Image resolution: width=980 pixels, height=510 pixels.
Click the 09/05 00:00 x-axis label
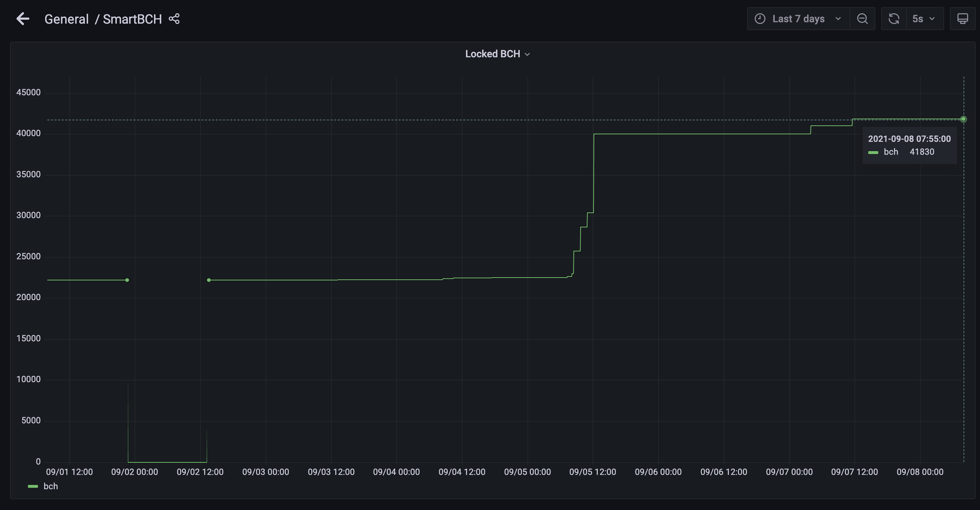point(527,472)
